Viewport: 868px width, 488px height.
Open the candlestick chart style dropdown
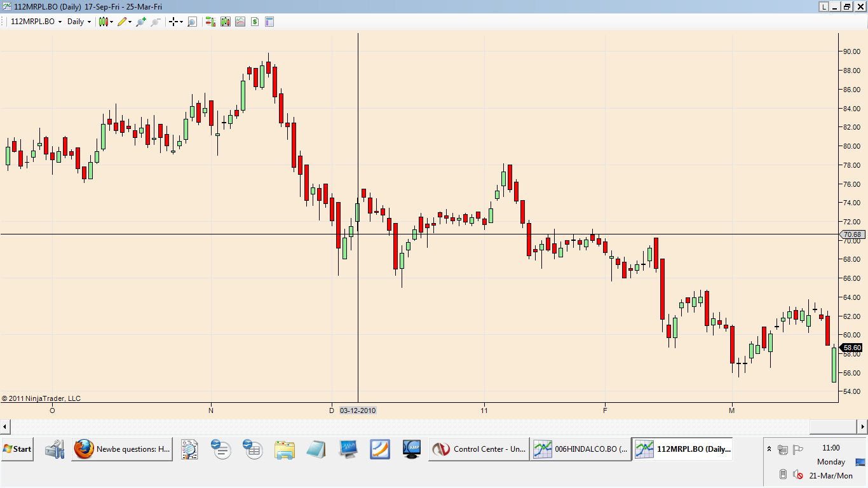pos(105,22)
